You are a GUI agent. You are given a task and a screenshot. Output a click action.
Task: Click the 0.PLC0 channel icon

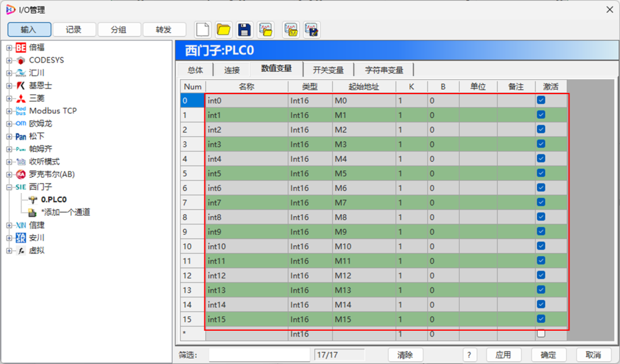coord(33,200)
